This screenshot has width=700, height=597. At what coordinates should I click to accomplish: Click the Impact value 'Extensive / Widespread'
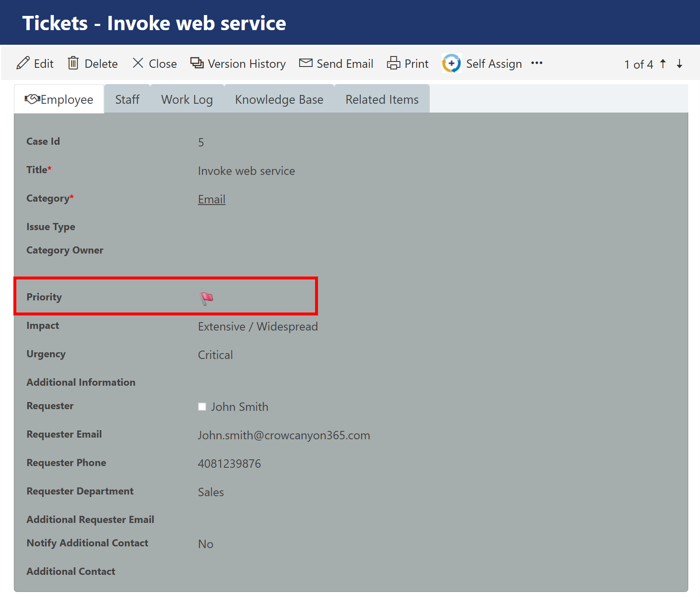(258, 326)
